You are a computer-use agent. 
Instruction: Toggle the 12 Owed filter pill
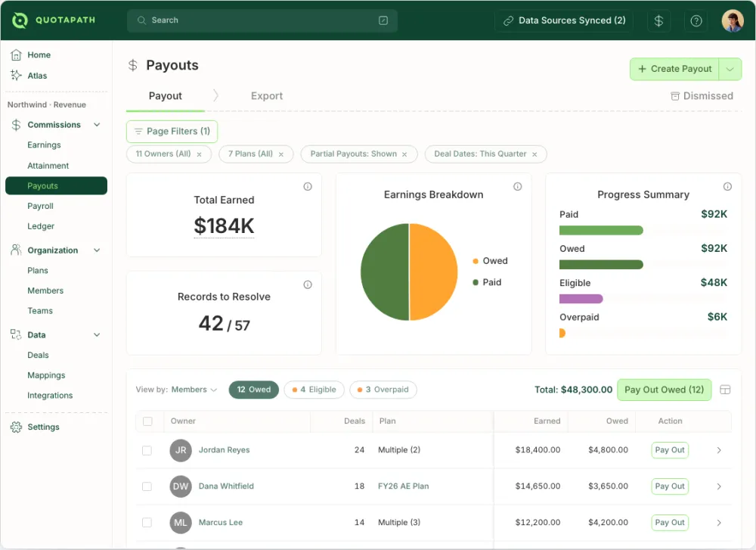(x=253, y=390)
